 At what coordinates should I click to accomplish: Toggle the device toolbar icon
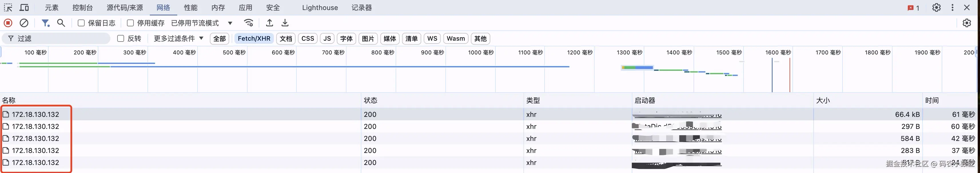(x=24, y=8)
